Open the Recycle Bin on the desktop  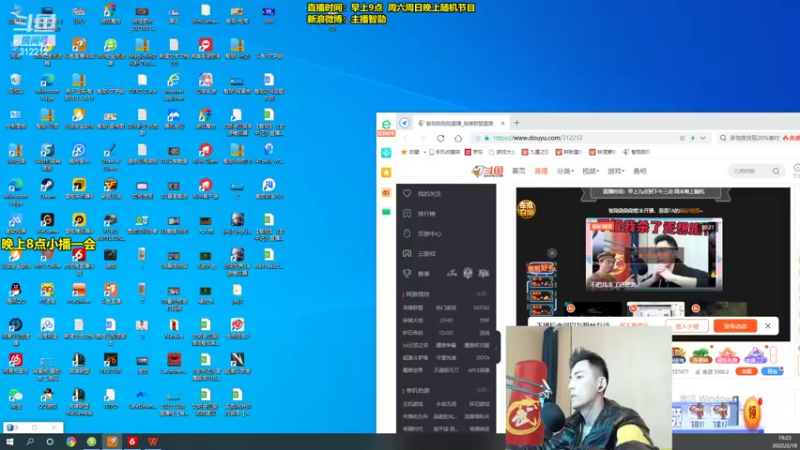coord(15,83)
